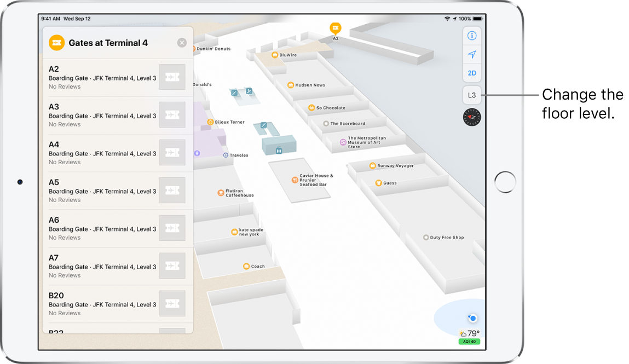Close the Gates at Terminal 4 card
The image size is (629, 364).
tap(182, 43)
